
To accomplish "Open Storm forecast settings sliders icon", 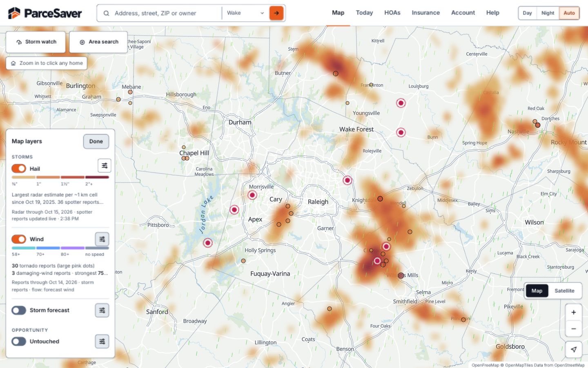I will pyautogui.click(x=102, y=310).
